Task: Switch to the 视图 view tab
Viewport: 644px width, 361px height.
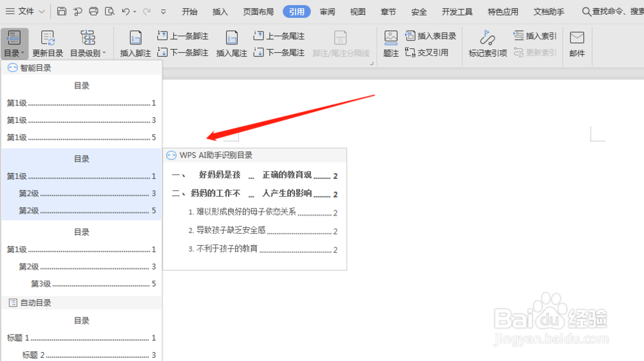Action: (357, 12)
